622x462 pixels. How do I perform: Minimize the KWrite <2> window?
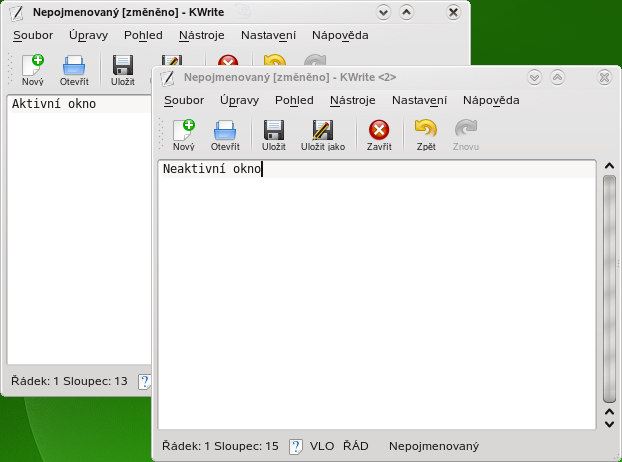tap(534, 77)
